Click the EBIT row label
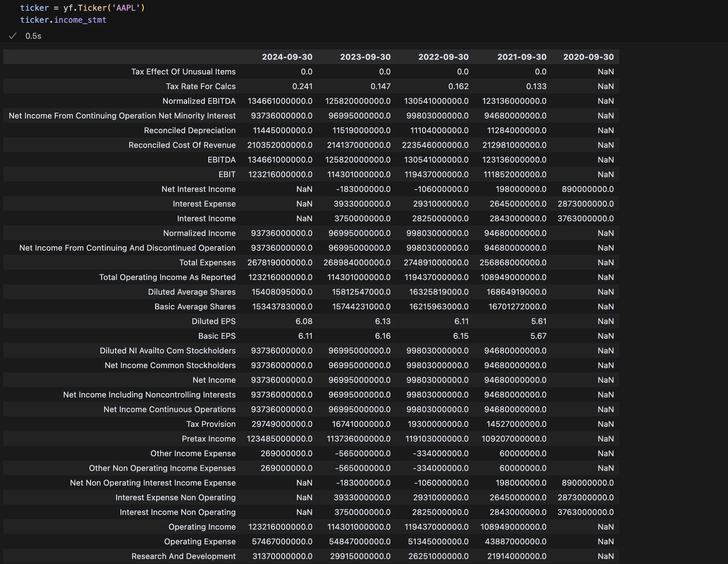The image size is (728, 564). [x=227, y=175]
